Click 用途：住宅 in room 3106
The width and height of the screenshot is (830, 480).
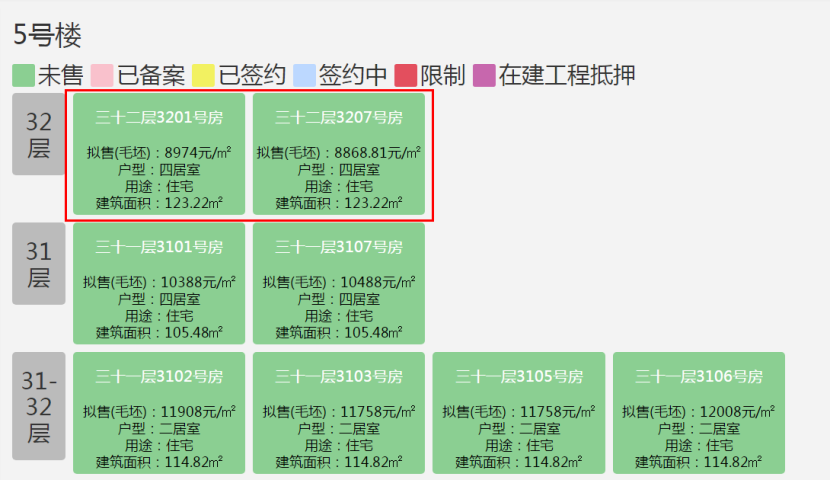click(x=699, y=446)
